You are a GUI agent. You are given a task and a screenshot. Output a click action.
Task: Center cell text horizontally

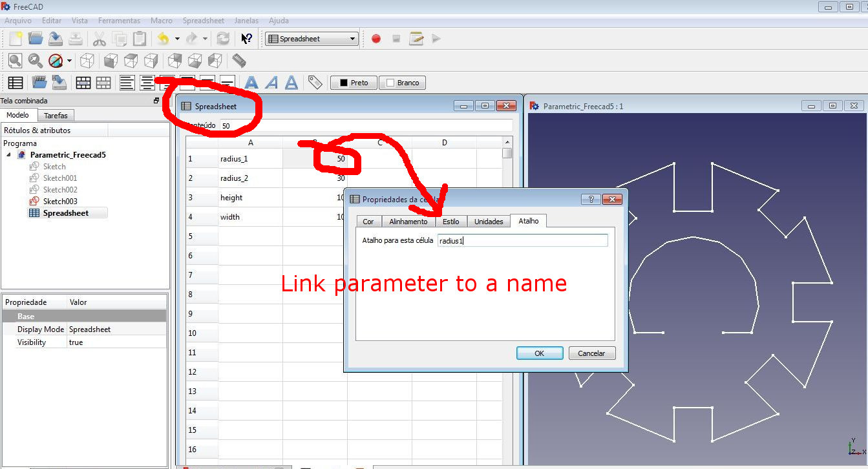147,83
